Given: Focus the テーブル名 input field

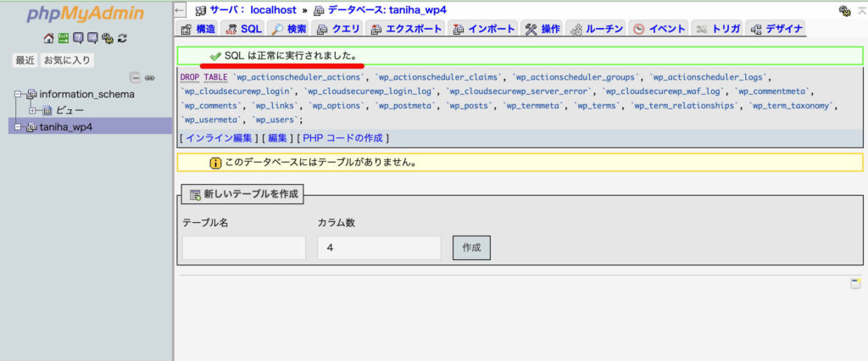Looking at the screenshot, I should (x=244, y=247).
